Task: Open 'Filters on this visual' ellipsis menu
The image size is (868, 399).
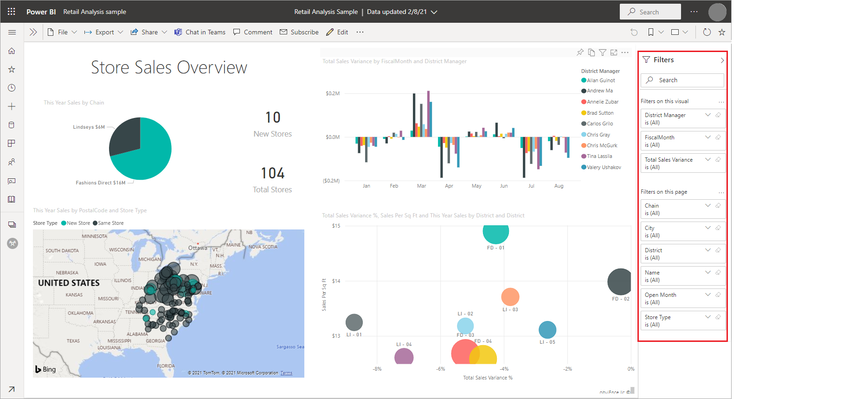Action: 721,102
